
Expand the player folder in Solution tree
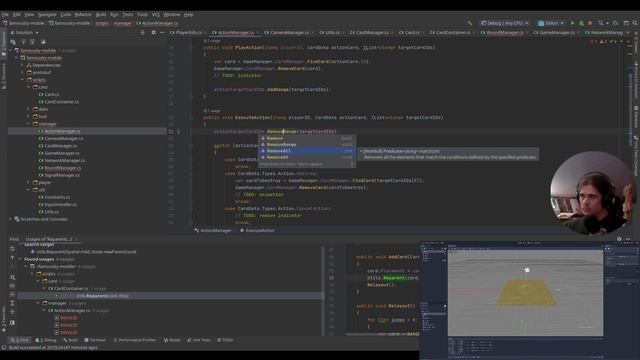pyautogui.click(x=28, y=182)
